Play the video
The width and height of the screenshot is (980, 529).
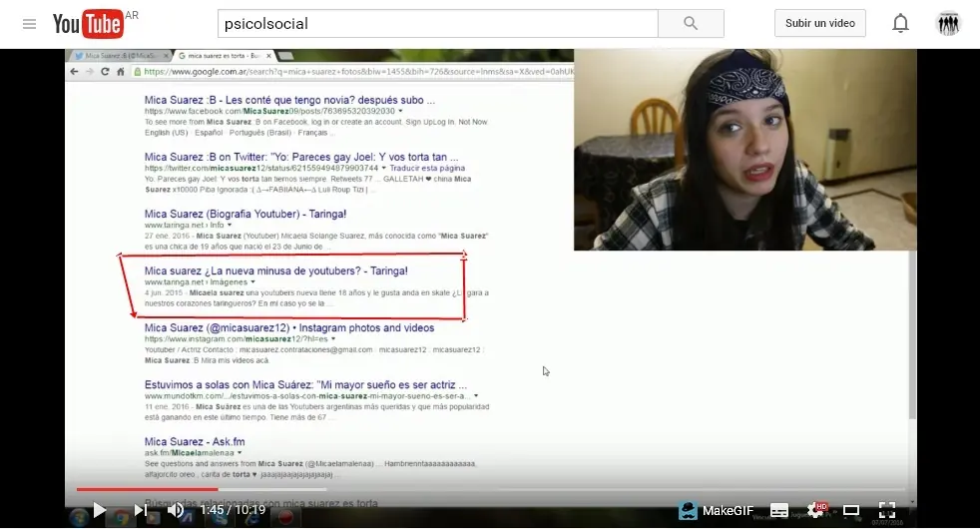(99, 510)
